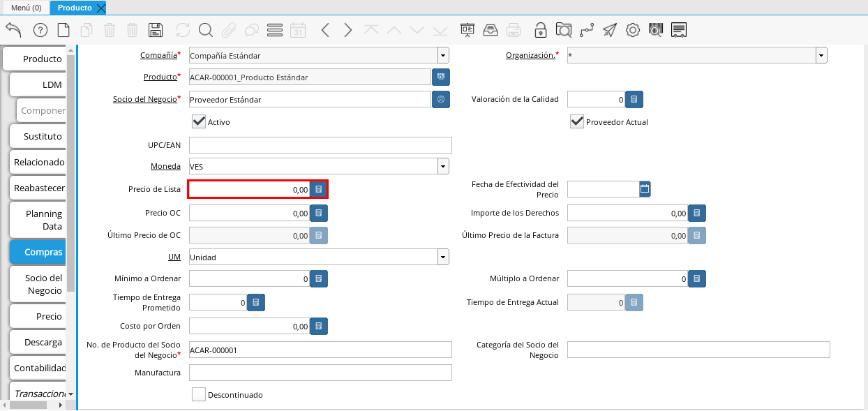Open the help question mark icon

[40, 30]
